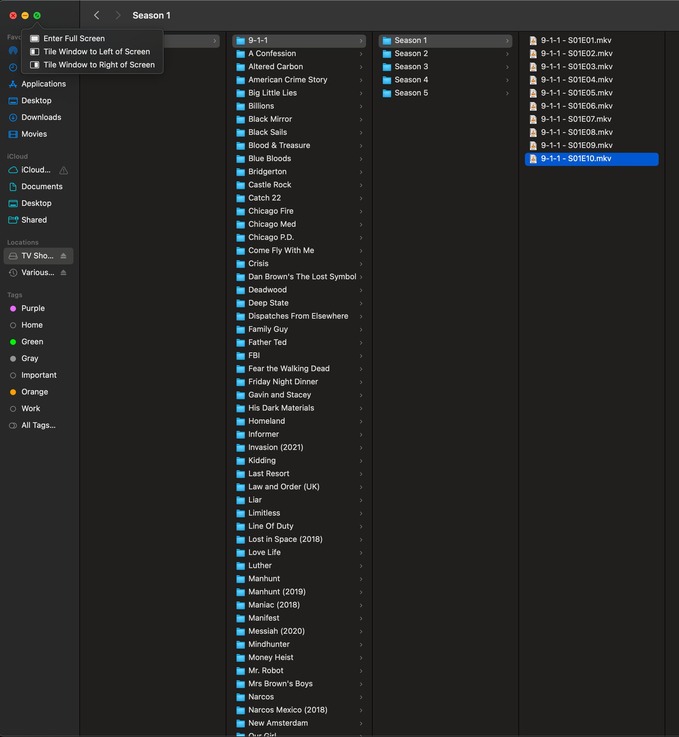Open the New Amsterdam folder

299,723
